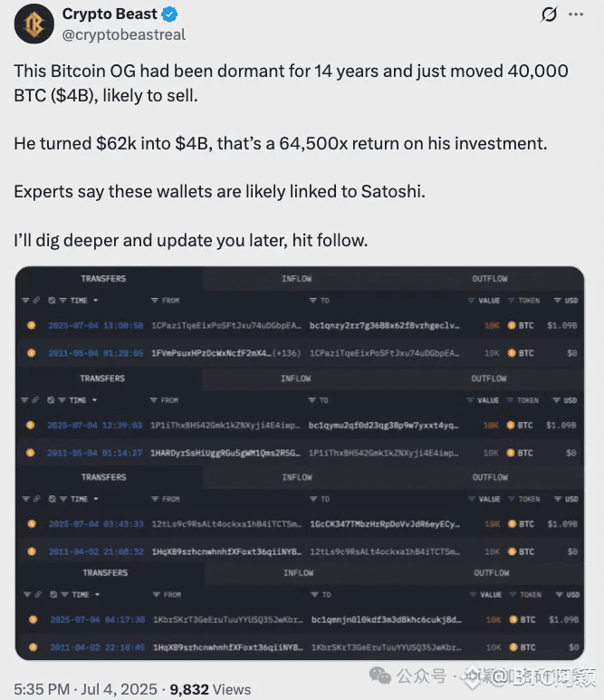Image resolution: width=604 pixels, height=700 pixels.
Task: Expand the TIME sort dropdown in second table
Action: point(95,400)
